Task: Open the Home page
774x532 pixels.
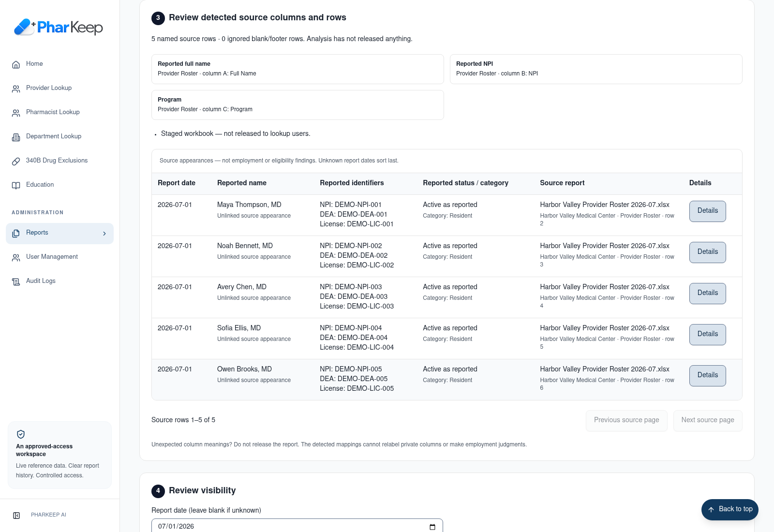Action: tap(60, 64)
